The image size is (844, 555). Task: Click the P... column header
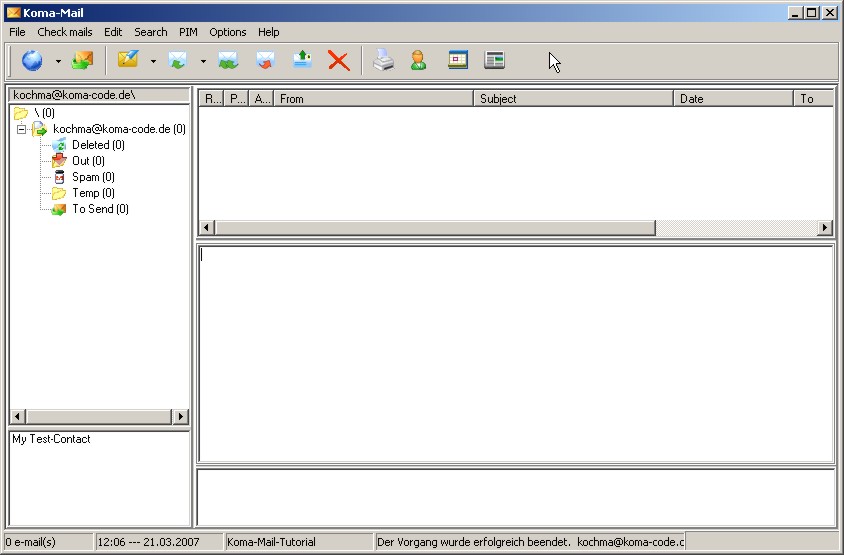tap(236, 99)
